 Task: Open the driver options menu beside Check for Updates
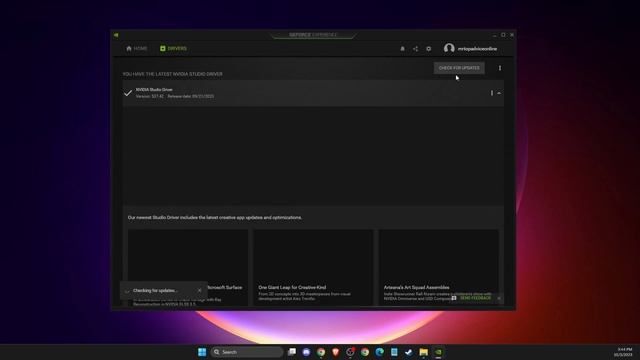pyautogui.click(x=500, y=68)
